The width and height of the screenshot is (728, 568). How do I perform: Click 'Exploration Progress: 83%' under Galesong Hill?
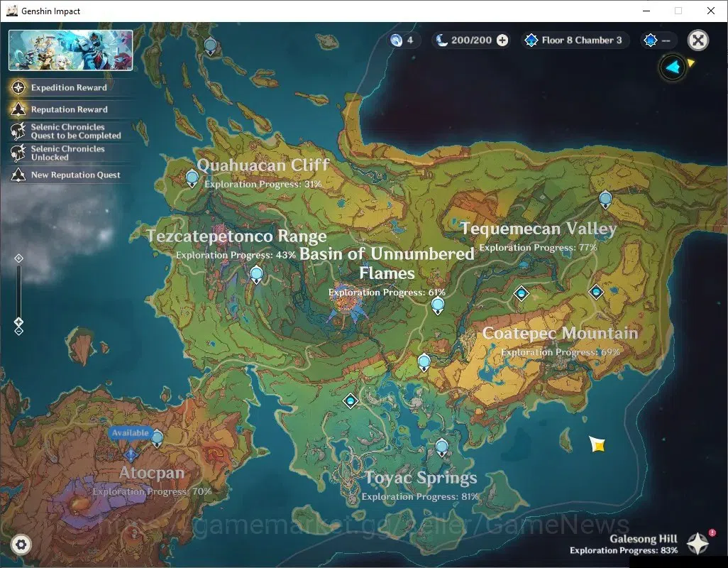[624, 550]
